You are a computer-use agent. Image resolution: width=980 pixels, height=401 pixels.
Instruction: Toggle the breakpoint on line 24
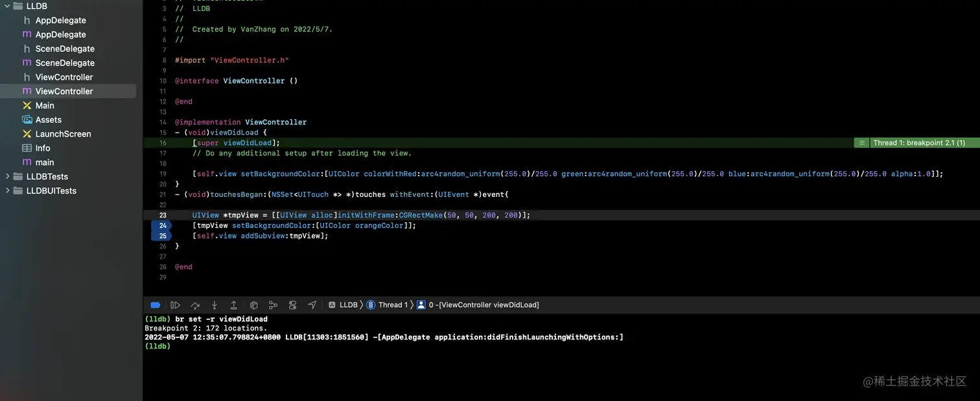point(161,225)
